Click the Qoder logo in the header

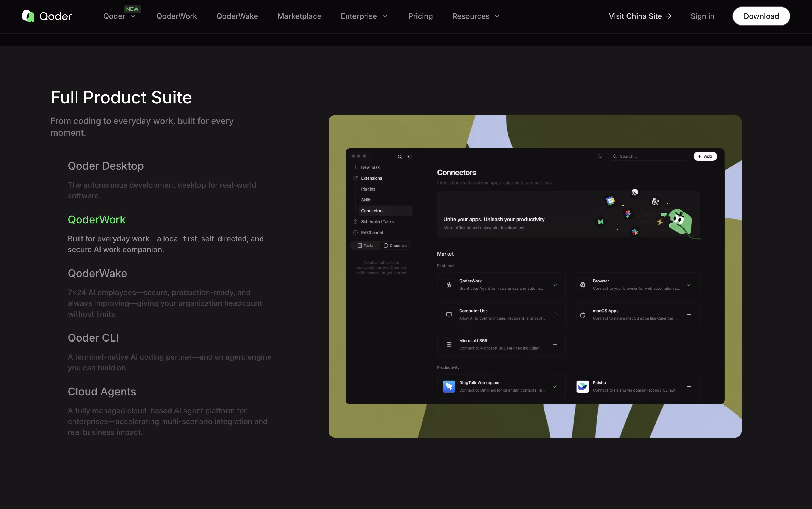pyautogui.click(x=47, y=16)
